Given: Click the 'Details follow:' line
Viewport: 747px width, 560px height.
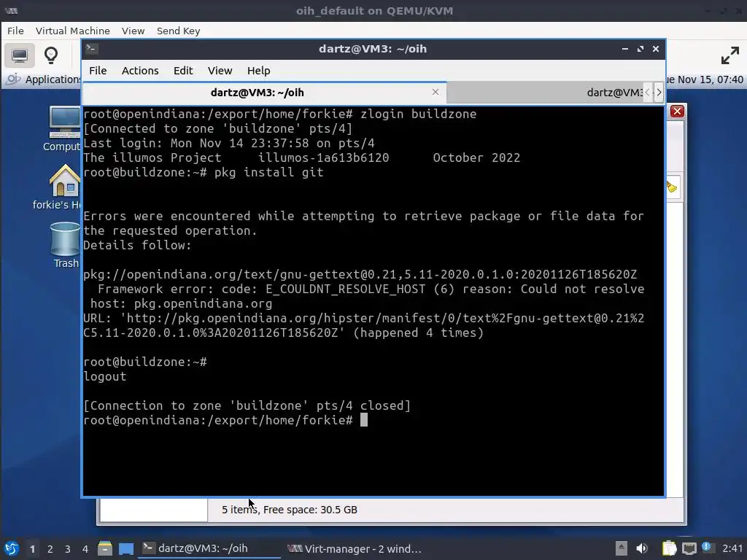Looking at the screenshot, I should tap(137, 245).
